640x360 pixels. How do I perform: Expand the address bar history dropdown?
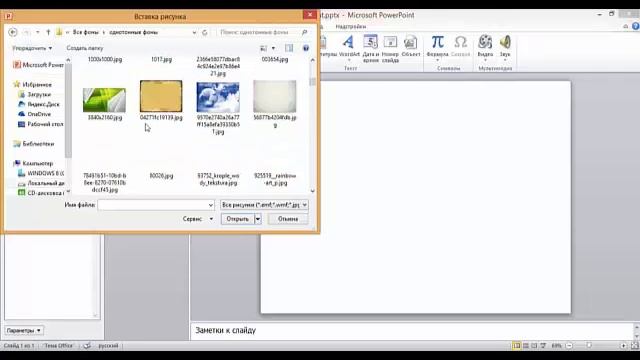coord(194,32)
